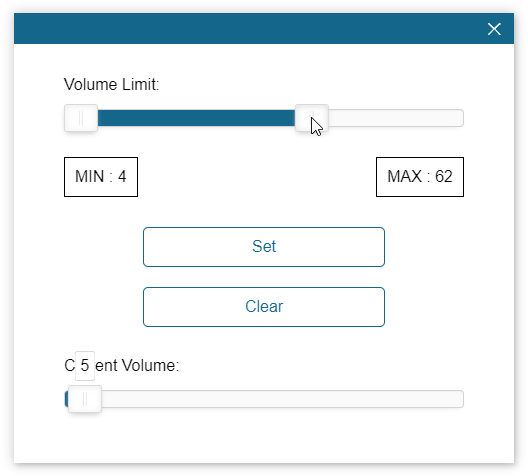Close the volume dialog with the X

coord(494,29)
